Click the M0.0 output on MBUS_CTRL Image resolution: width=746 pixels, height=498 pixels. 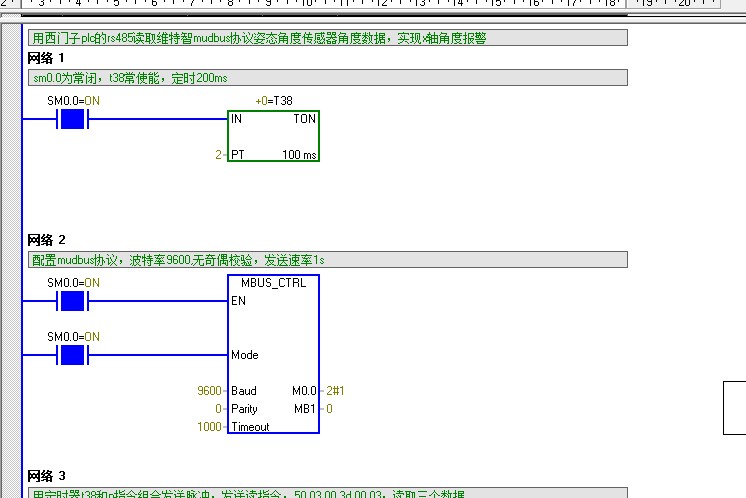[304, 391]
